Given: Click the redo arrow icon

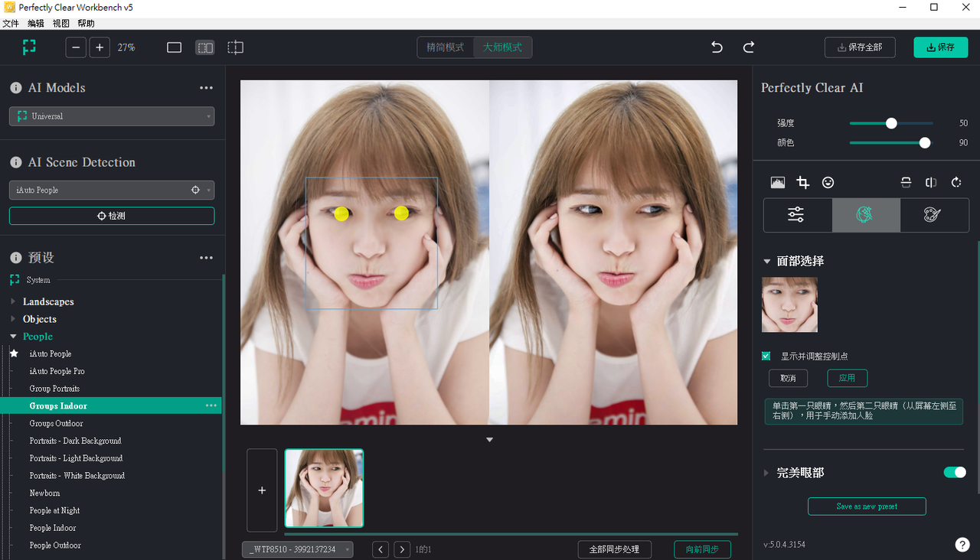Looking at the screenshot, I should pos(749,47).
